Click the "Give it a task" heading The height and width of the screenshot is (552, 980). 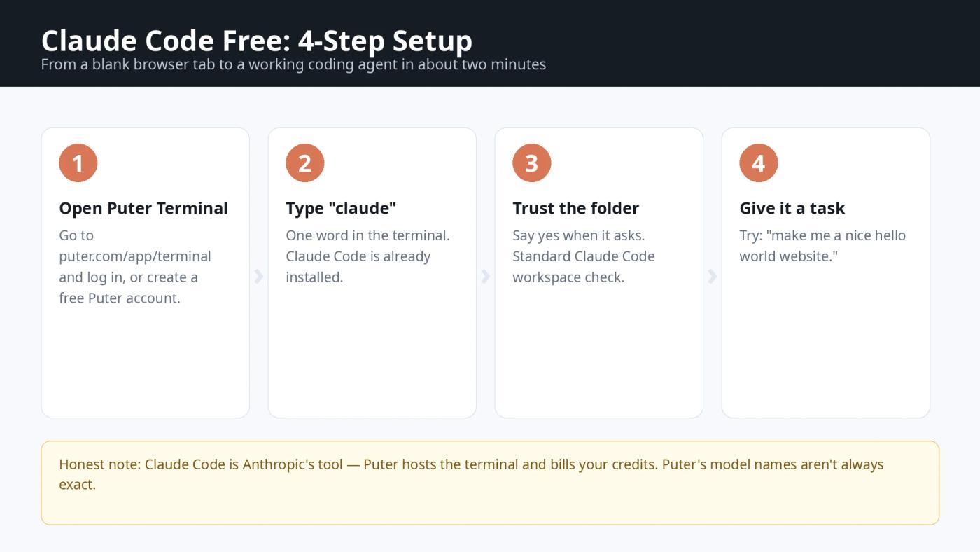[x=792, y=208]
